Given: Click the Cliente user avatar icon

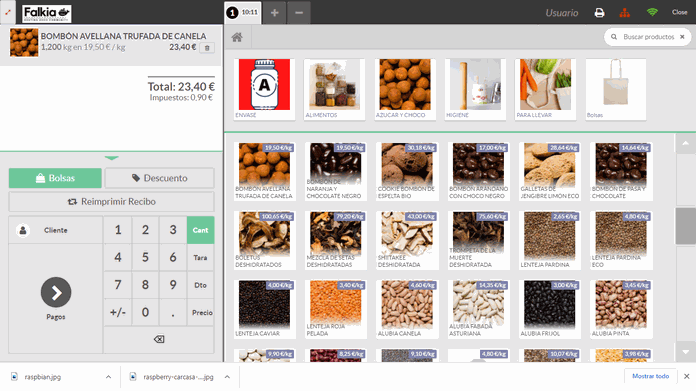Looking at the screenshot, I should (23, 230).
